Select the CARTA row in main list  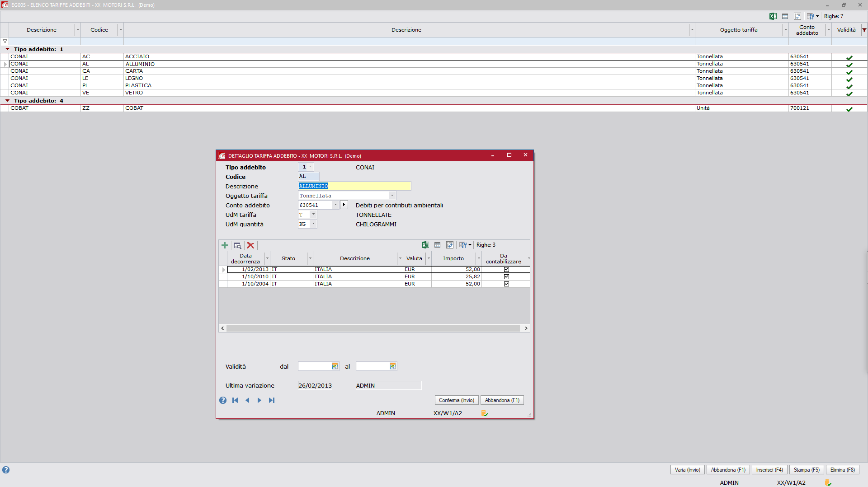(x=434, y=71)
